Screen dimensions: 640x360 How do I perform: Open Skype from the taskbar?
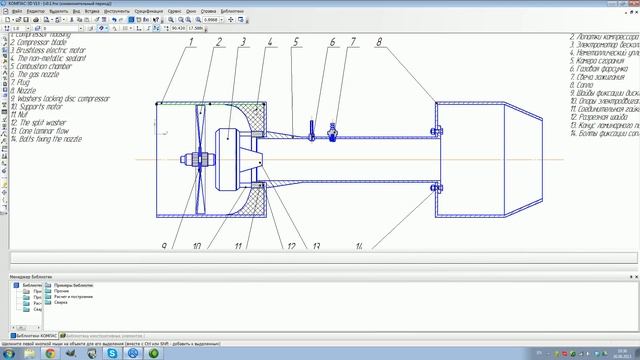click(112, 353)
